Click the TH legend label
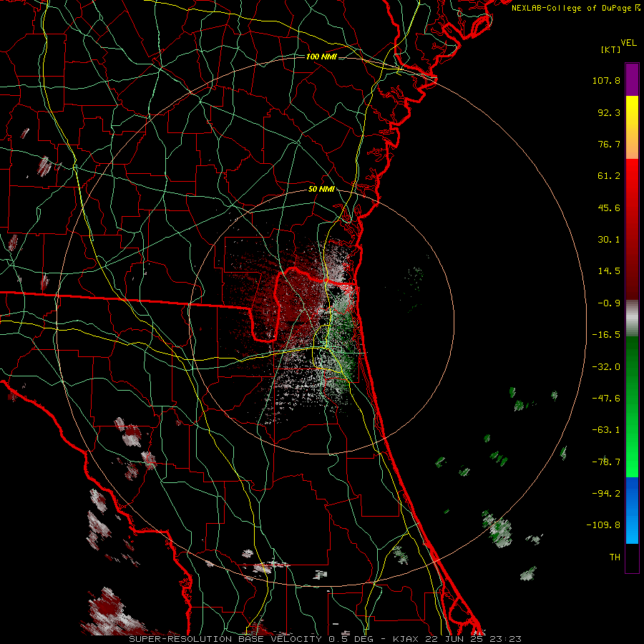Screen dimensions: 644x644 tap(615, 557)
